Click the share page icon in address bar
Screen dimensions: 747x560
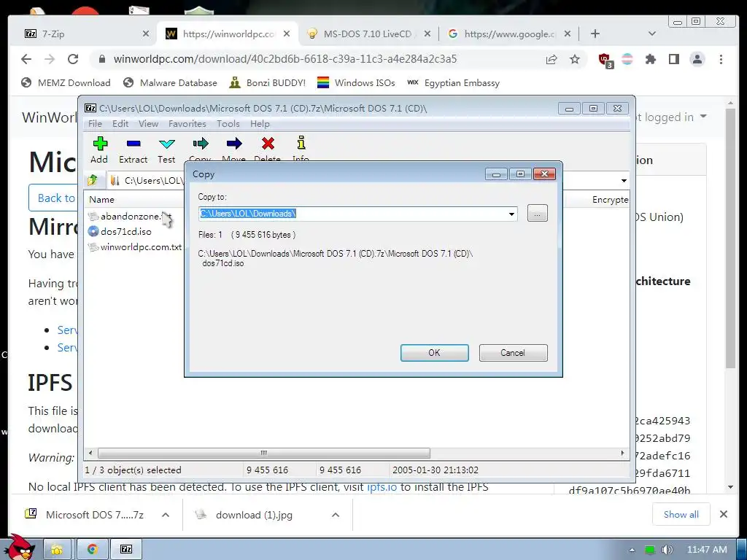(551, 59)
